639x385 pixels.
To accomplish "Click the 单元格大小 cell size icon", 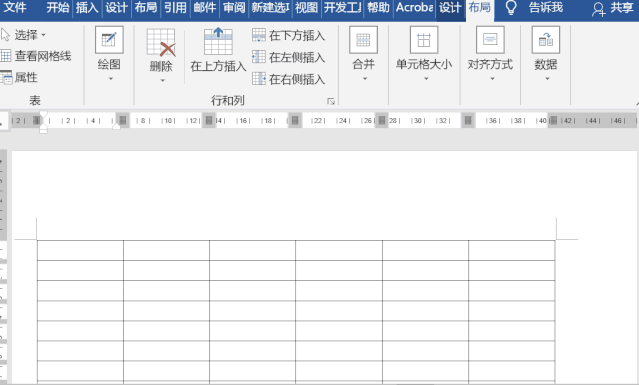I will [x=424, y=40].
